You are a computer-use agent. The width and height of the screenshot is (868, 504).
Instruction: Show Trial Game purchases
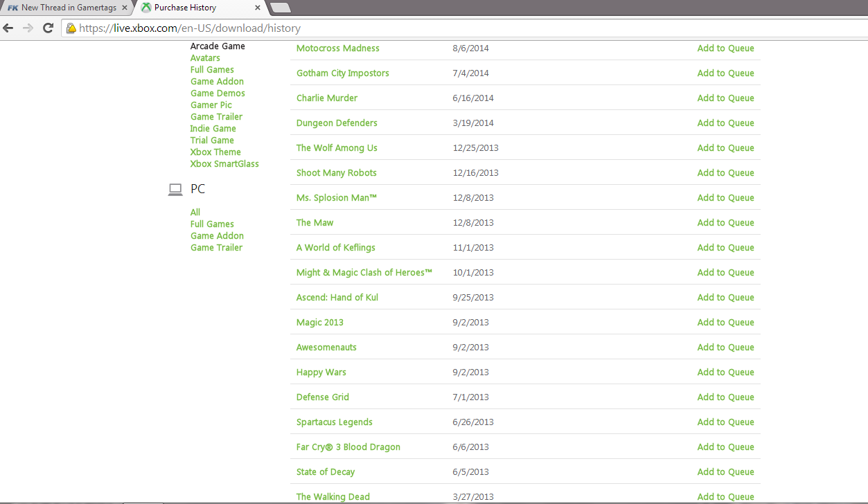tap(212, 141)
